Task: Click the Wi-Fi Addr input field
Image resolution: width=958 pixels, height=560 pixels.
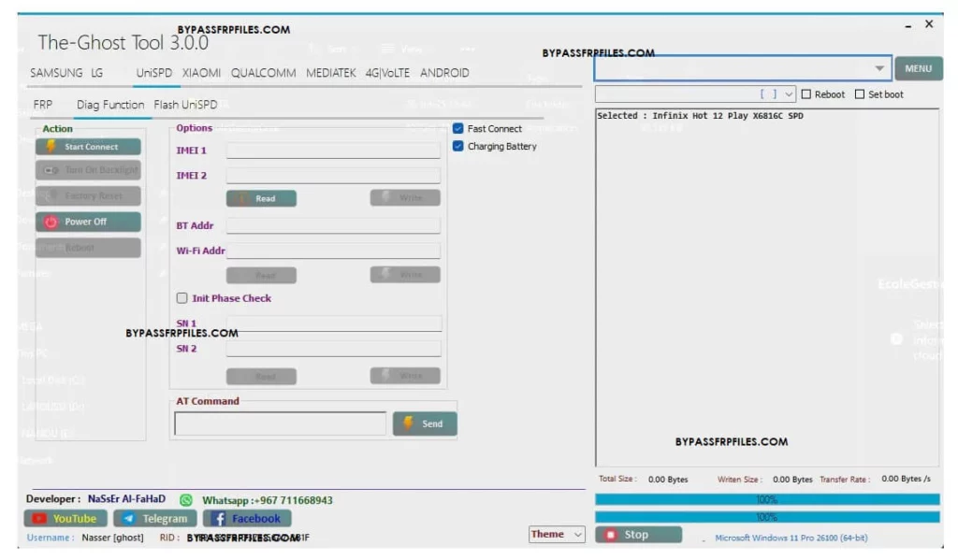Action: click(333, 251)
